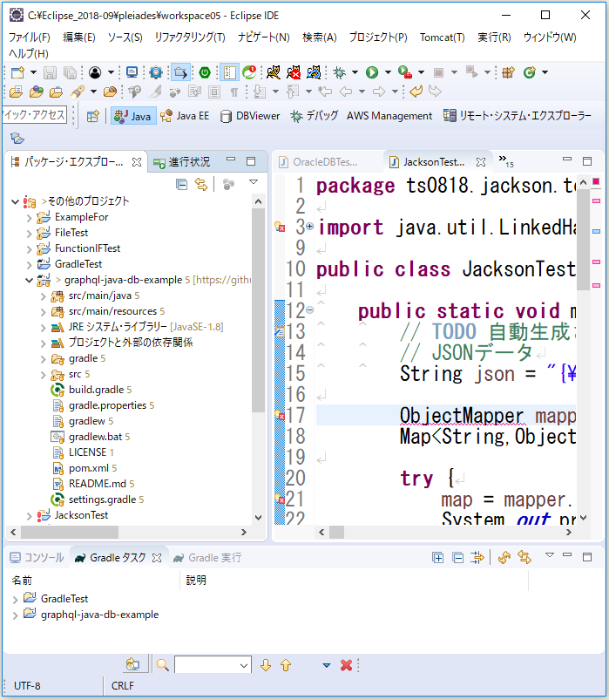Click the New Java class icon
Image resolution: width=609 pixels, height=700 pixels.
[x=530, y=72]
